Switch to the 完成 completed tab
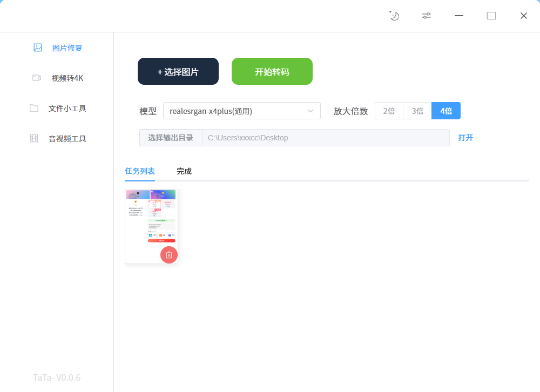Viewport: 540px width, 392px height. pyautogui.click(x=183, y=171)
